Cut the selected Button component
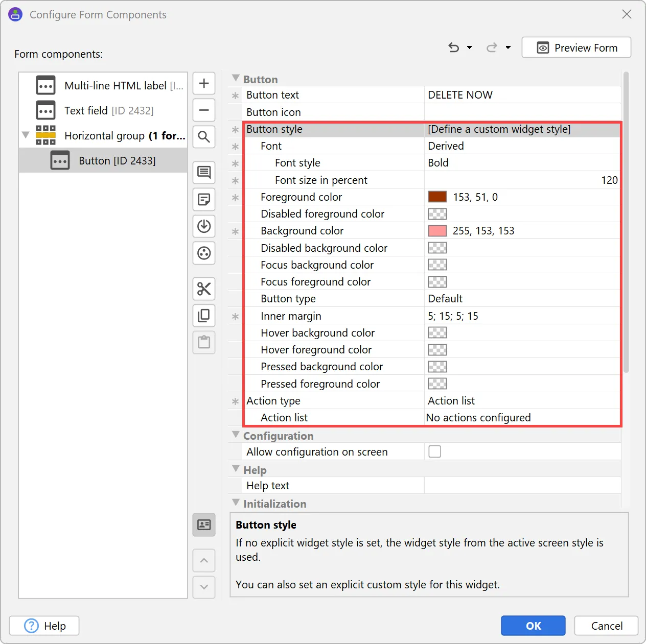 (x=203, y=289)
